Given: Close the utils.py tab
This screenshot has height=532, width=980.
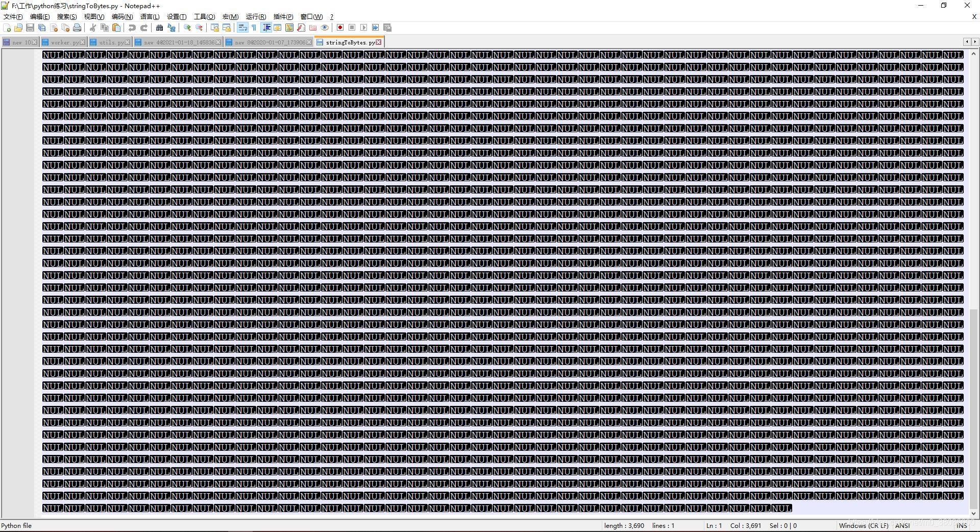Looking at the screenshot, I should tap(128, 42).
